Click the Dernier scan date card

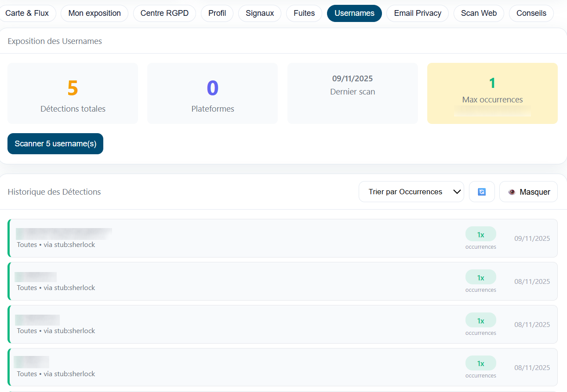353,93
